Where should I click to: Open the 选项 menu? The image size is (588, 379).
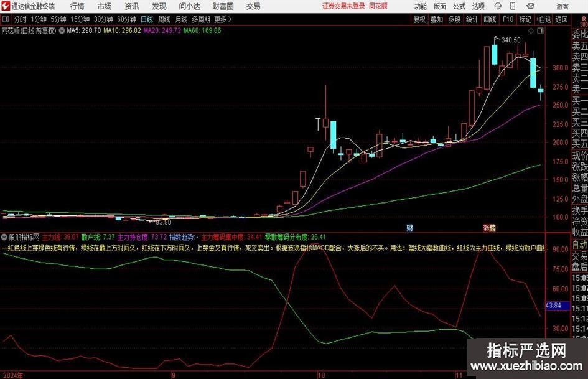[x=478, y=6]
